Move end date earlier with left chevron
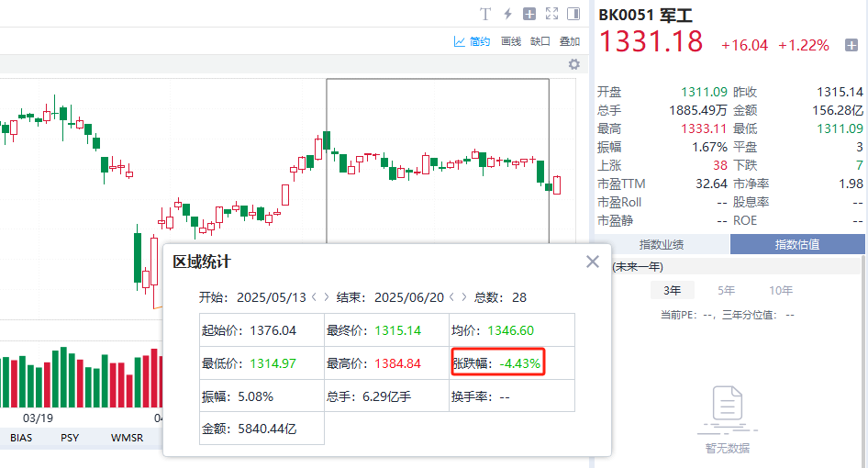Image resolution: width=868 pixels, height=468 pixels. point(451,297)
